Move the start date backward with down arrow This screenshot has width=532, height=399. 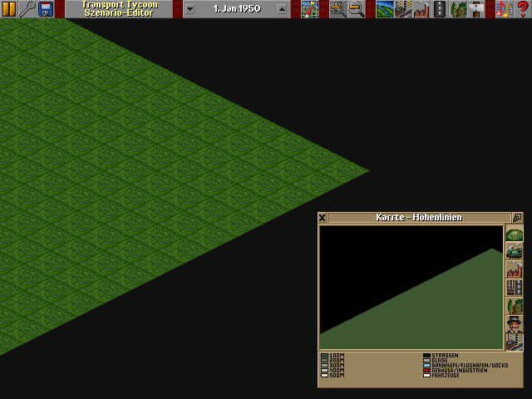190,9
